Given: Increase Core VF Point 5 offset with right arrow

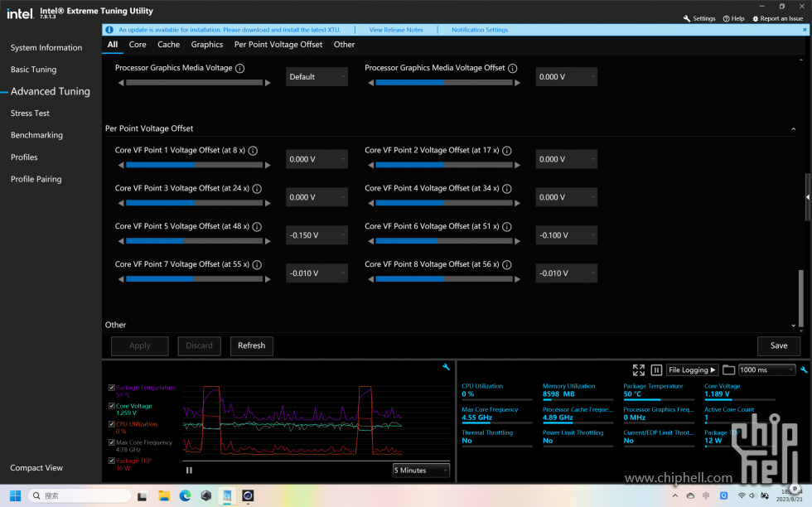Looking at the screenshot, I should tap(268, 241).
